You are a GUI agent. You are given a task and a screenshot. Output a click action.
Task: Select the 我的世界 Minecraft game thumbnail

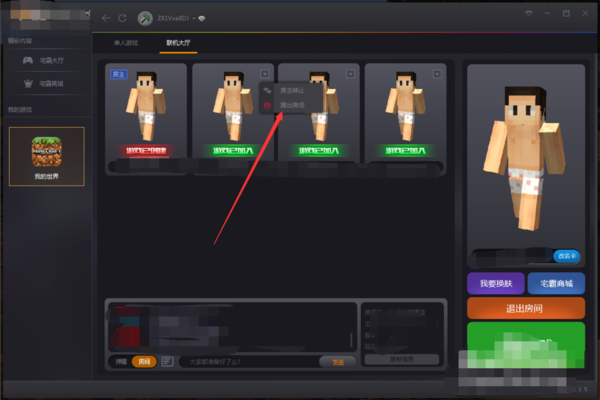(47, 151)
